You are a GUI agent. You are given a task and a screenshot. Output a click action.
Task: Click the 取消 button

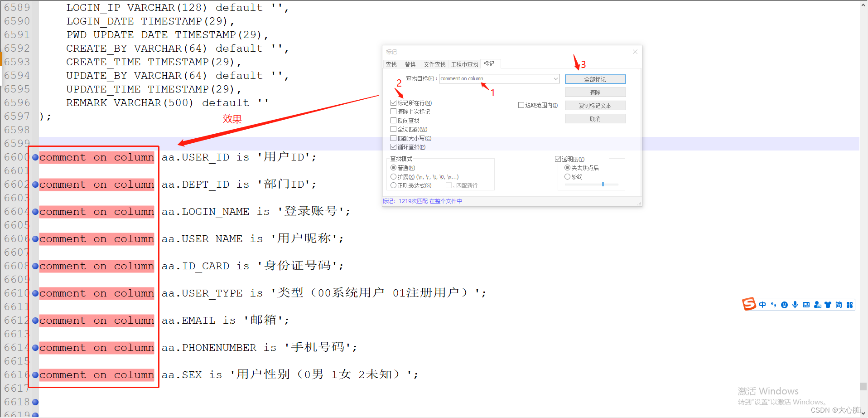[595, 119]
